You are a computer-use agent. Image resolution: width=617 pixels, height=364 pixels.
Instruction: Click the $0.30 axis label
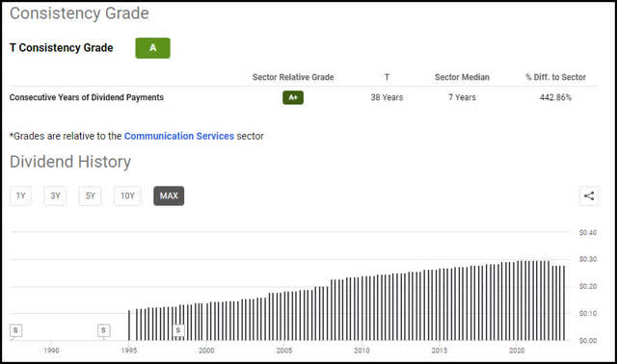click(x=588, y=259)
